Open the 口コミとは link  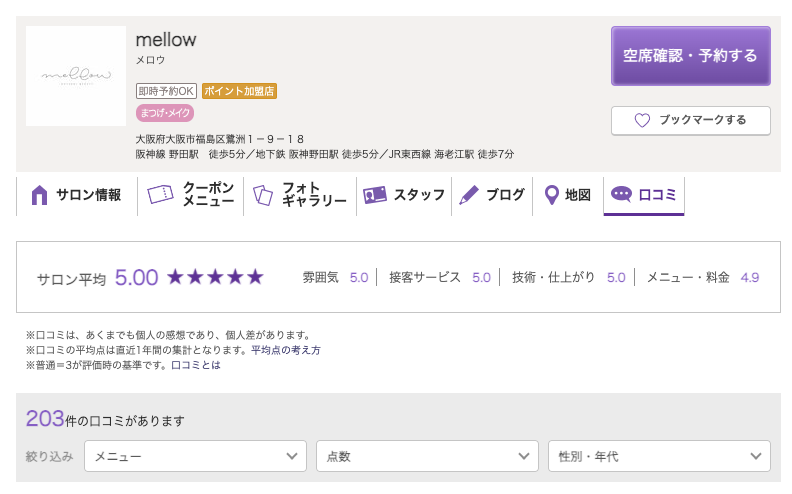click(196, 365)
